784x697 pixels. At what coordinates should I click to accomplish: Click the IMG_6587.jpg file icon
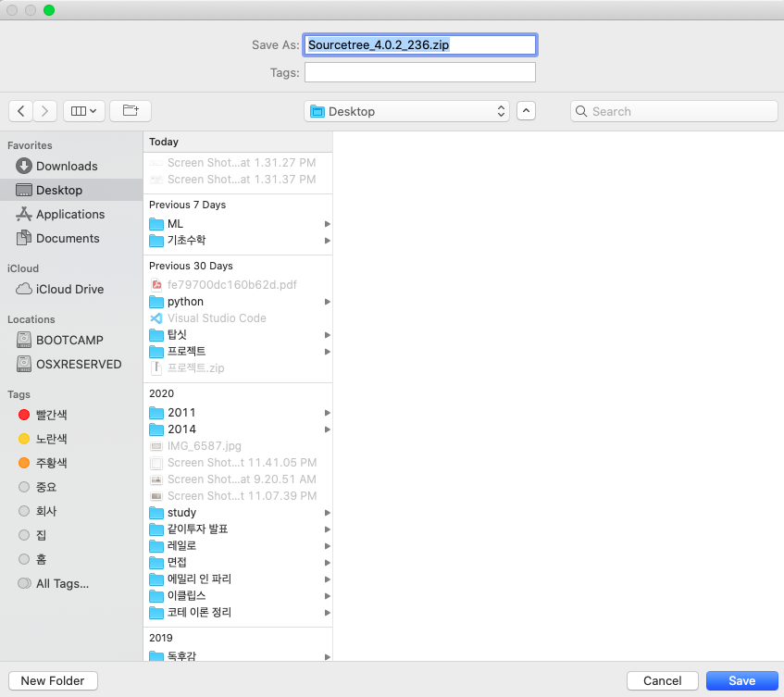[x=156, y=446]
